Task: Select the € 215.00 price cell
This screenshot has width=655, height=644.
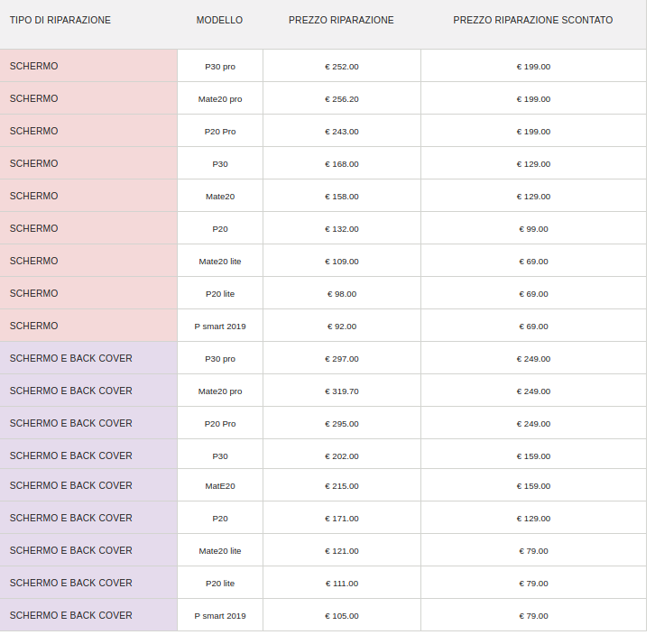Action: (342, 486)
